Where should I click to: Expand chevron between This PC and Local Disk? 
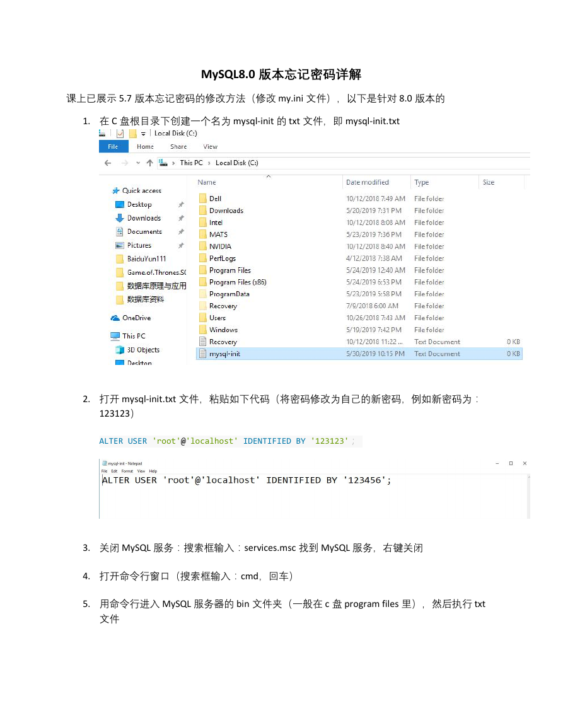[x=209, y=163]
